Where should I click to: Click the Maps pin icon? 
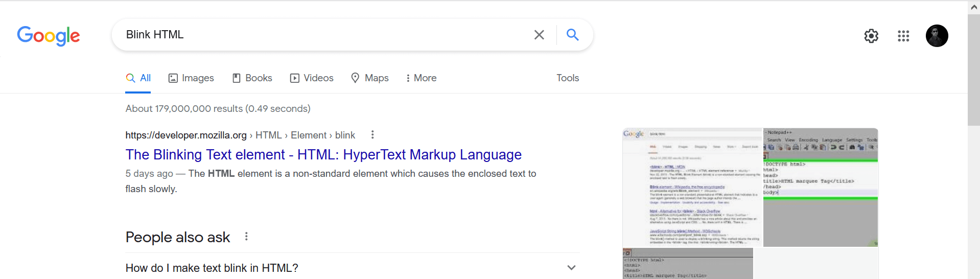tap(355, 78)
